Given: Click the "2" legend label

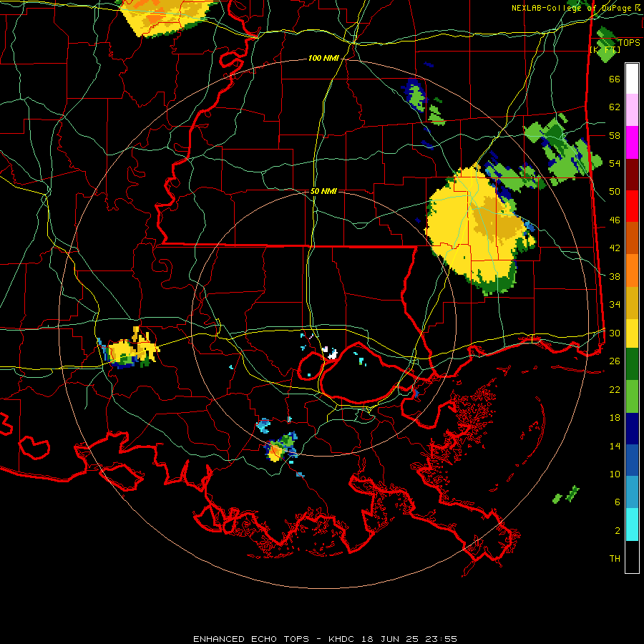Looking at the screenshot, I should 618,530.
